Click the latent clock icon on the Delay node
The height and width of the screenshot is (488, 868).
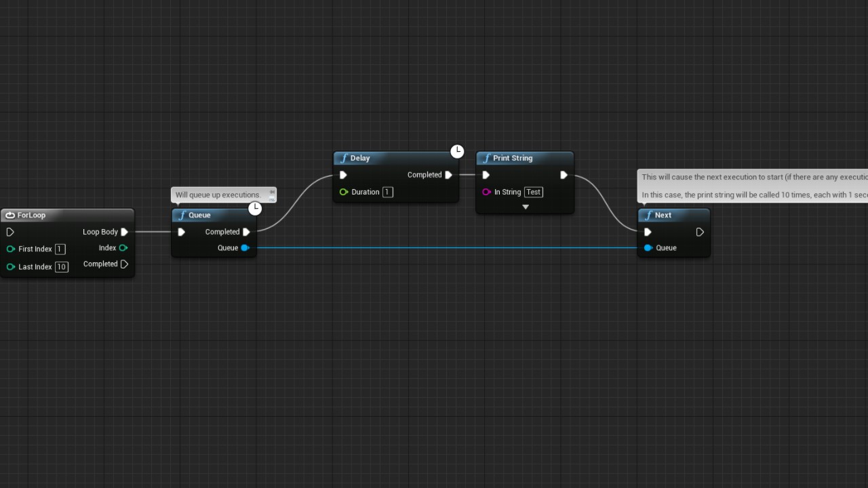(457, 151)
